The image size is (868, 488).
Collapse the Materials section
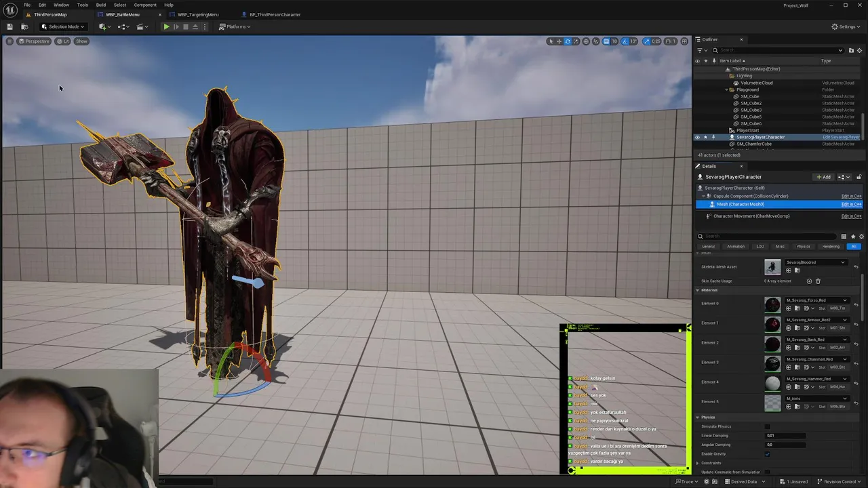697,290
